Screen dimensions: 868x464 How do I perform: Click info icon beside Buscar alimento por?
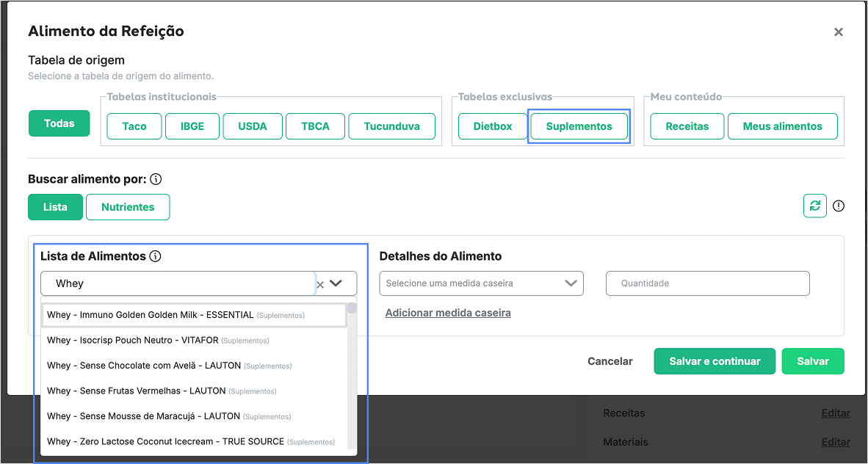coord(156,179)
